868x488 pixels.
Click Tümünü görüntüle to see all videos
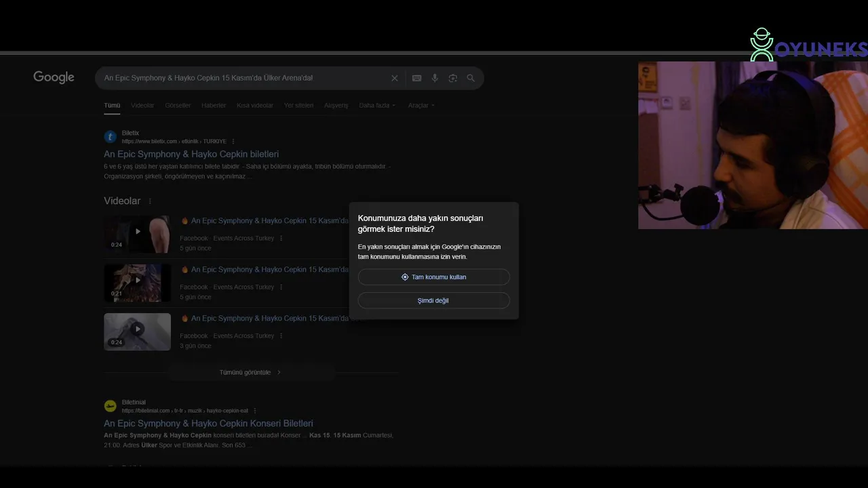(x=250, y=372)
